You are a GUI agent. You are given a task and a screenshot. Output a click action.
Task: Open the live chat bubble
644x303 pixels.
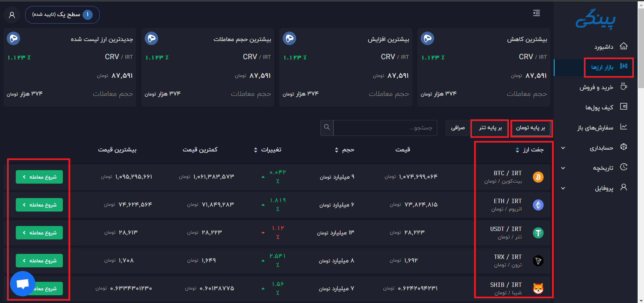pos(22,283)
